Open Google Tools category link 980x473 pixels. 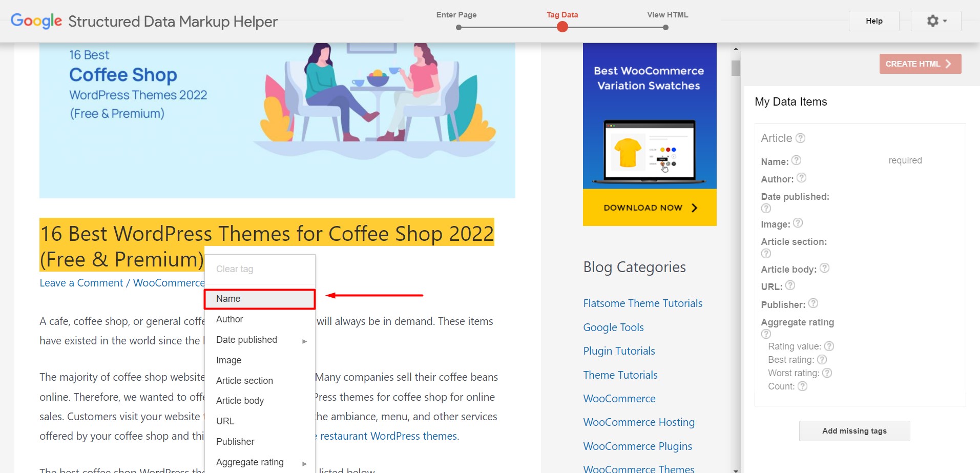pyautogui.click(x=613, y=327)
